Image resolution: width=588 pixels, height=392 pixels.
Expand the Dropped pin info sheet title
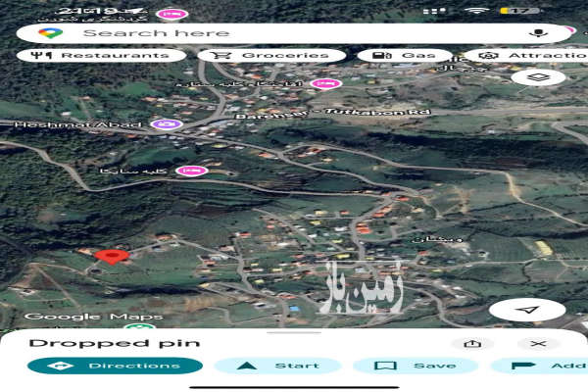(x=115, y=343)
